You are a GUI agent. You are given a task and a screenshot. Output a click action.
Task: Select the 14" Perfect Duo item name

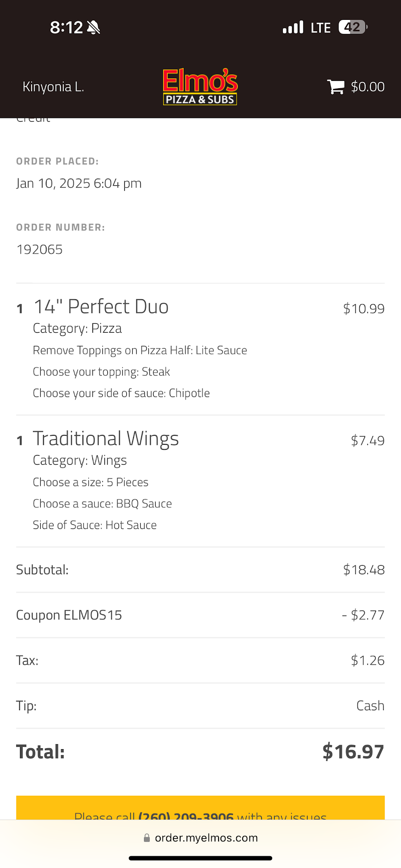tap(101, 307)
